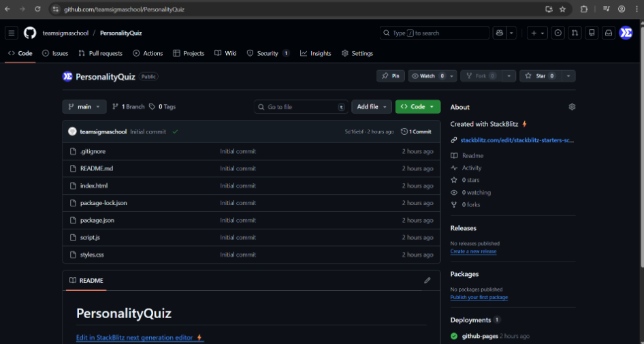The image size is (644, 344).
Task: Open the Security tab
Action: pyautogui.click(x=268, y=53)
